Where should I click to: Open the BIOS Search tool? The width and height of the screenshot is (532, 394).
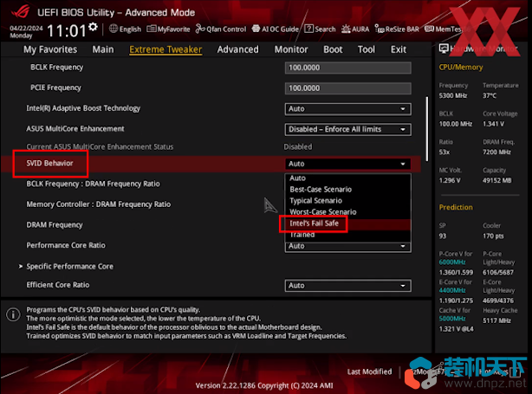click(x=321, y=29)
